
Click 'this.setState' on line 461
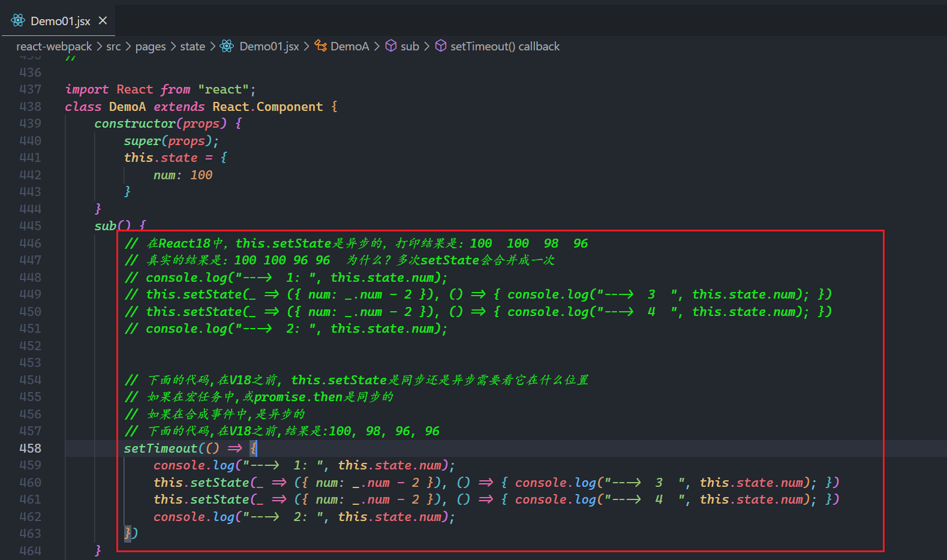click(x=202, y=499)
